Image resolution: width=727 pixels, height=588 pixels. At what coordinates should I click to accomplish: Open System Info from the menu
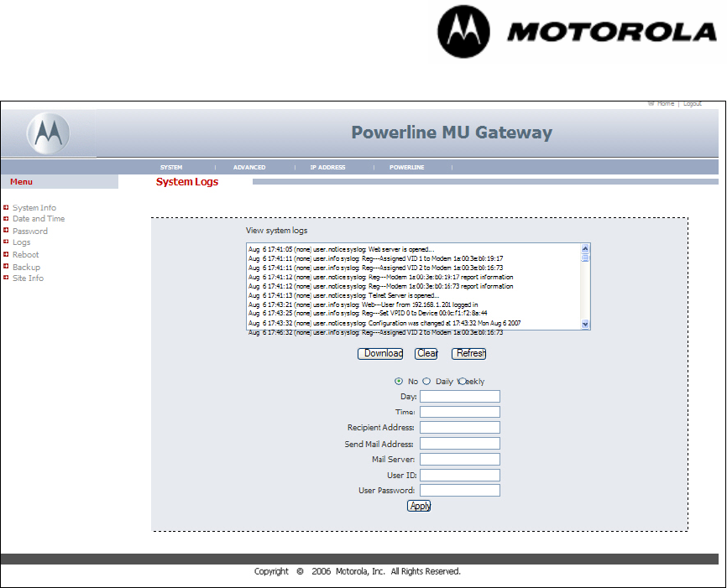[x=34, y=207]
